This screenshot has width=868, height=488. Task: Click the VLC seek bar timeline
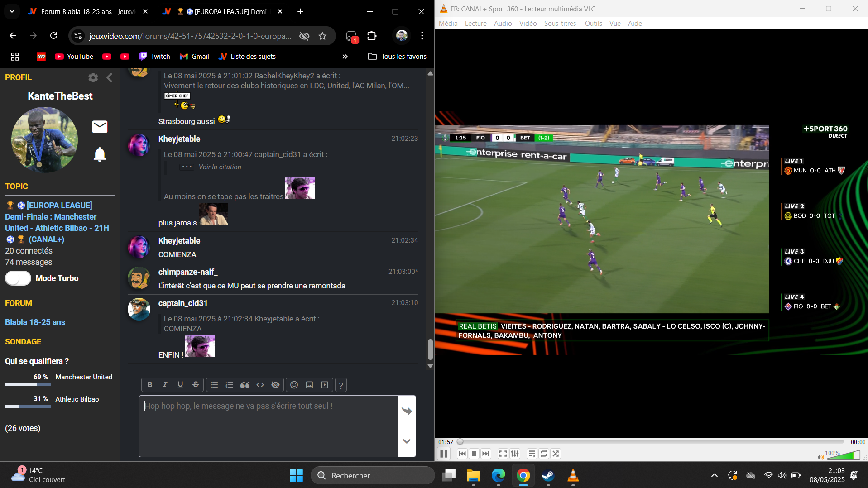650,442
